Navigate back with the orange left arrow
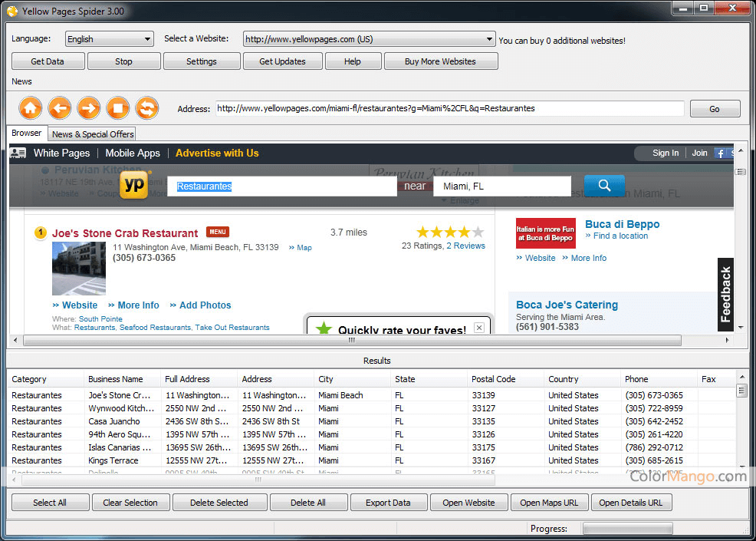The image size is (756, 541). click(x=60, y=107)
